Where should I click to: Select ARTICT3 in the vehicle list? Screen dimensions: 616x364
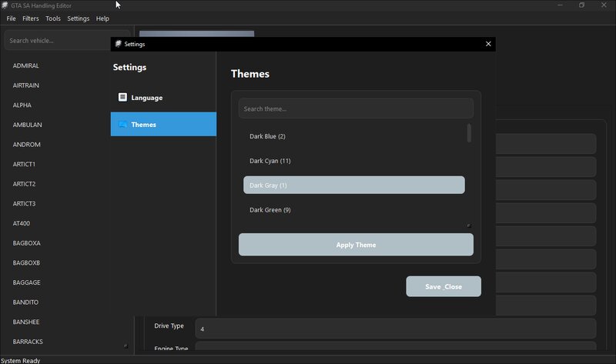coord(24,203)
